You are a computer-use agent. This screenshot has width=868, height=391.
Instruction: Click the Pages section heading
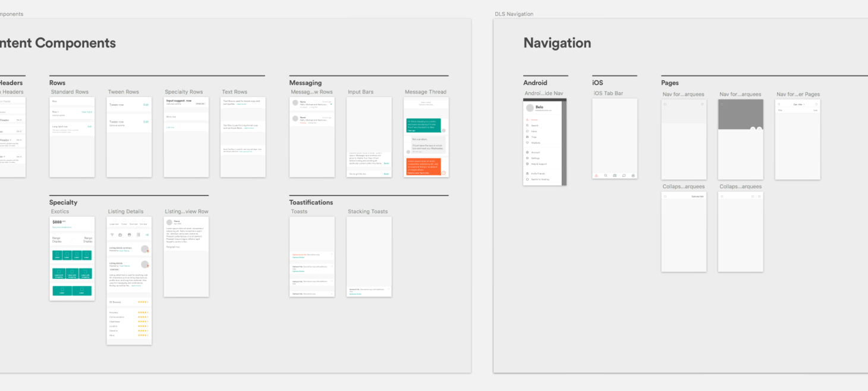coord(670,83)
